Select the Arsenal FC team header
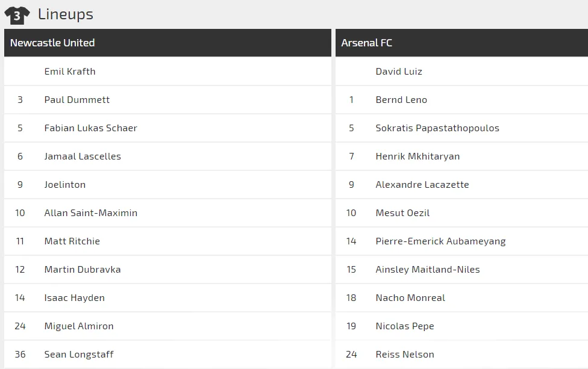Image resolution: width=588 pixels, height=369 pixels. coord(366,43)
